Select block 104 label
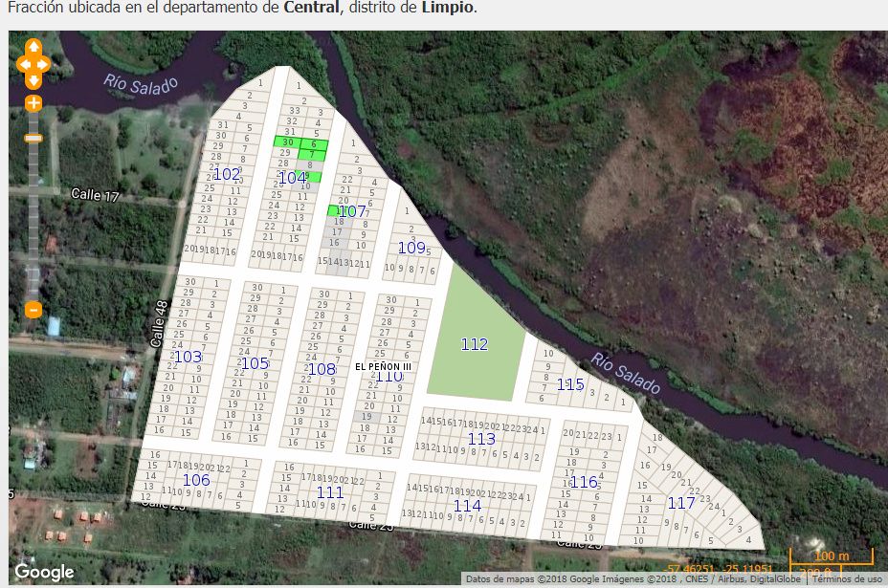The width and height of the screenshot is (888, 588). (x=292, y=178)
